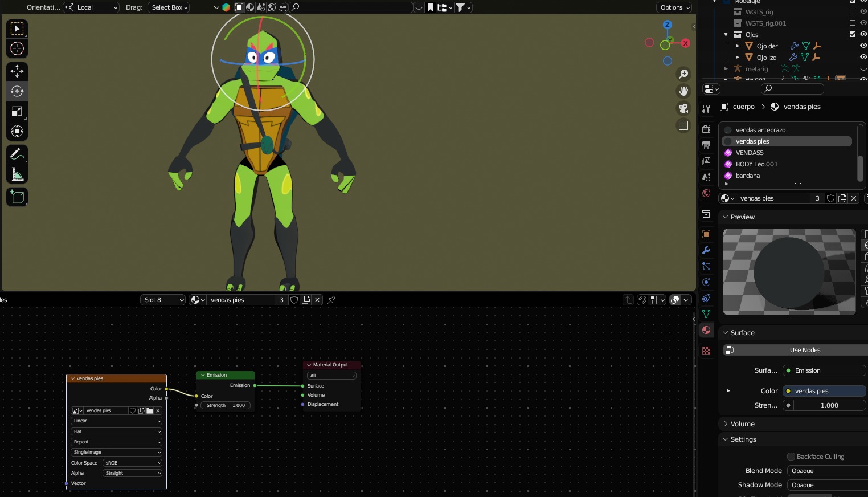Toggle visibility of Ojo der object

click(x=863, y=46)
